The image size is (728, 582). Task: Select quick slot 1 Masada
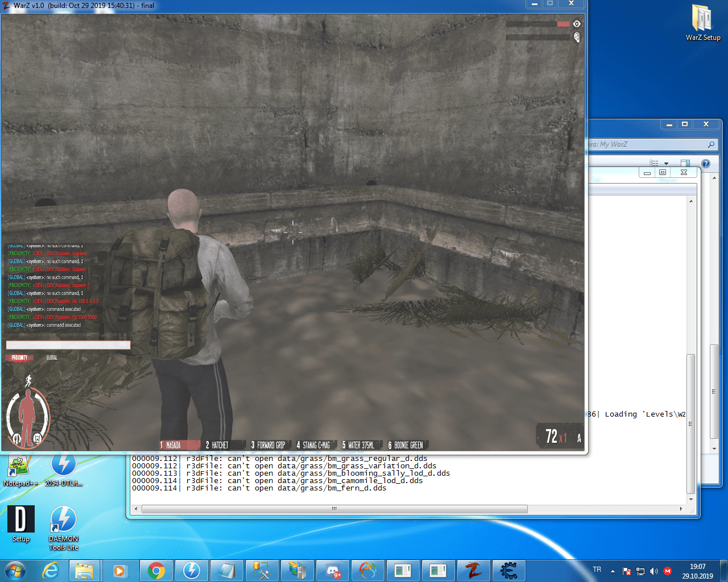click(179, 445)
